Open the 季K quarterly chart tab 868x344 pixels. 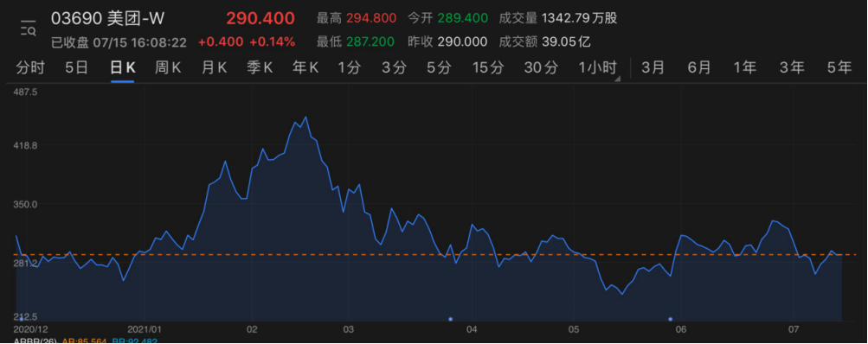click(x=260, y=68)
